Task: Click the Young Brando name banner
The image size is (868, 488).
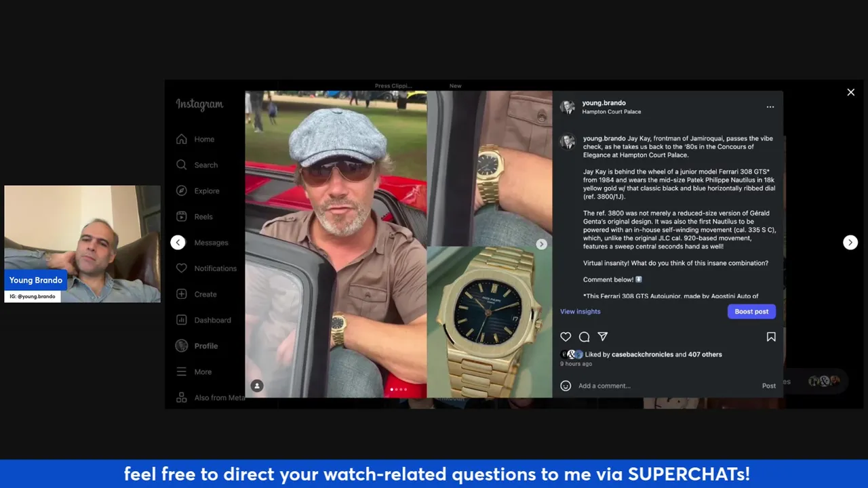Action: (35, 280)
